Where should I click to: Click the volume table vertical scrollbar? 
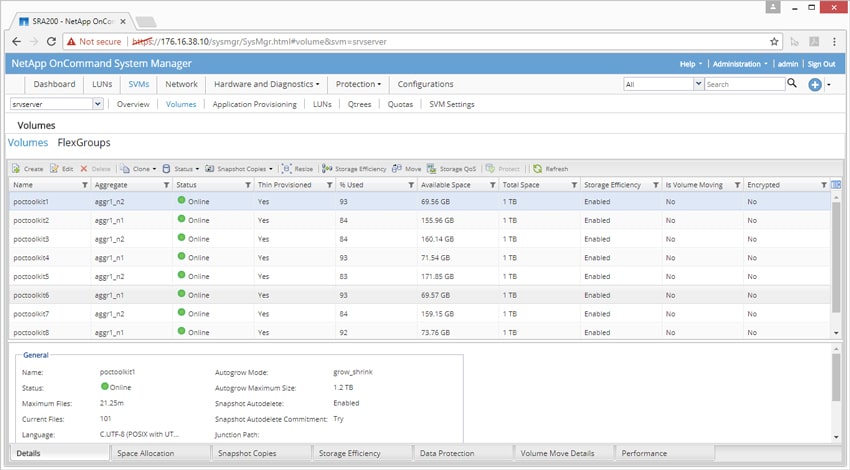pos(836,255)
